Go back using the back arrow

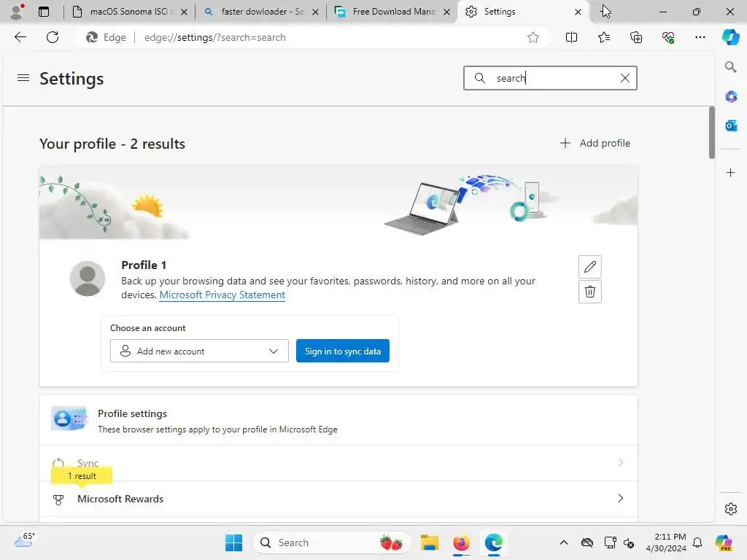pyautogui.click(x=20, y=37)
